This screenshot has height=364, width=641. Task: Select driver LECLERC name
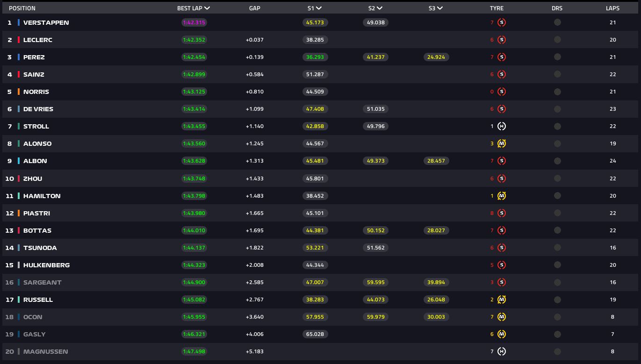38,40
